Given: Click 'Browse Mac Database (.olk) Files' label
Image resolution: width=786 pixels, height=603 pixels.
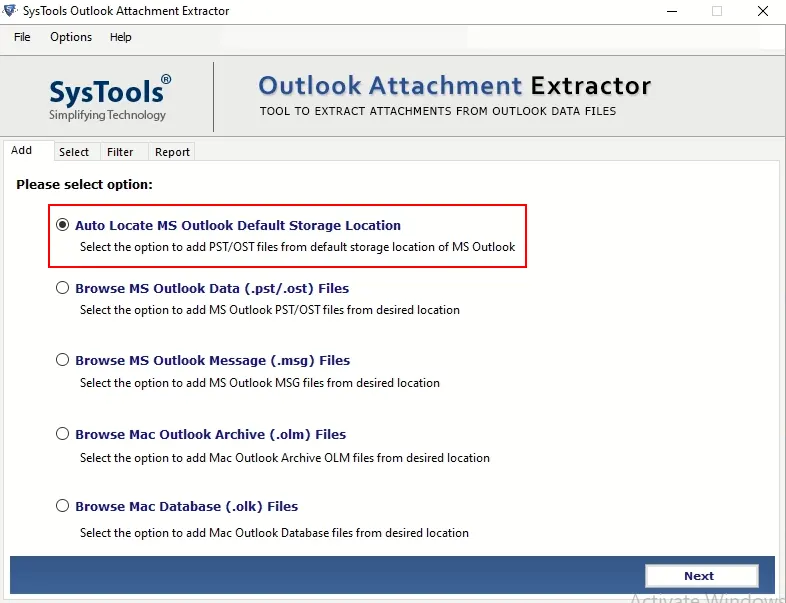Looking at the screenshot, I should 186,507.
